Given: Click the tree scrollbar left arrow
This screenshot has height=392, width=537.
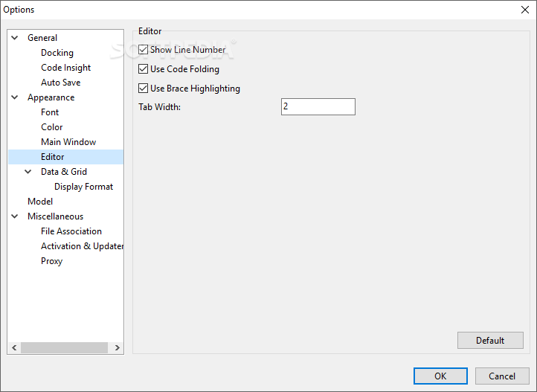Looking at the screenshot, I should [14, 348].
